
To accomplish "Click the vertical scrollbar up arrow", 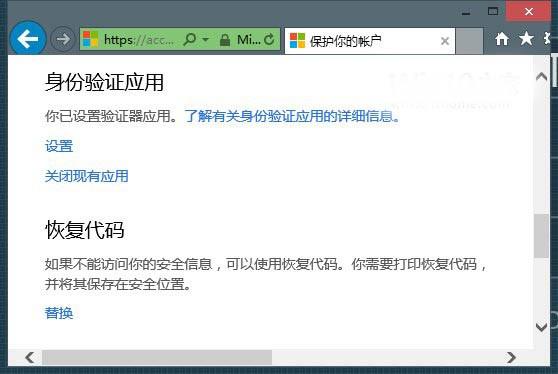I will pos(542,76).
